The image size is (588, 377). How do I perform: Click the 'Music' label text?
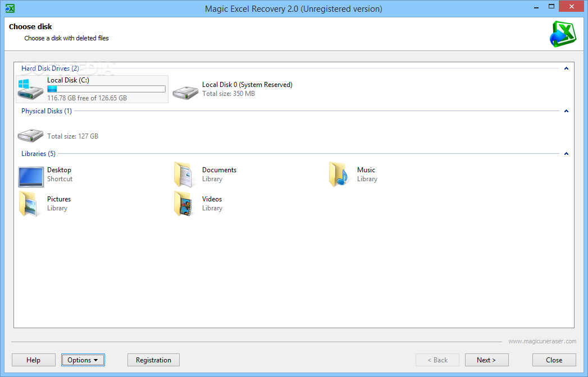pos(366,170)
